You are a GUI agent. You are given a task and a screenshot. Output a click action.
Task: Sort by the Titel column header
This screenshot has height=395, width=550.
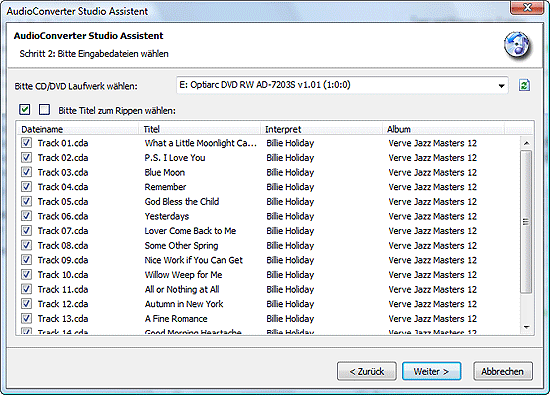200,129
